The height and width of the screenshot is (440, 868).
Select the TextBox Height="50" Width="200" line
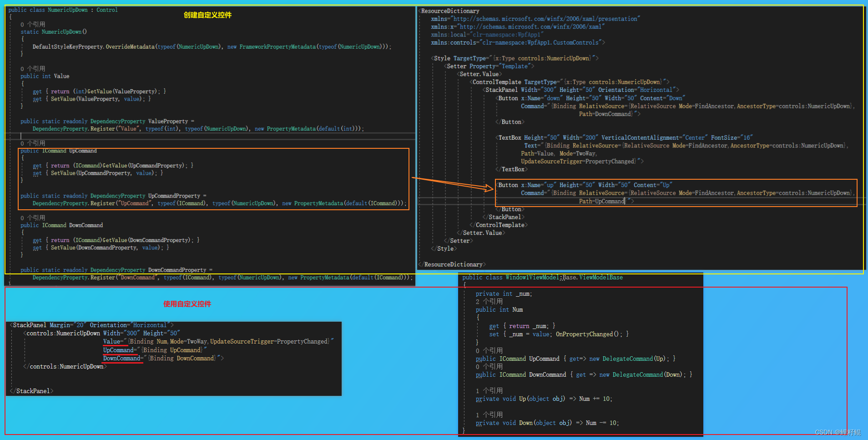(x=624, y=138)
